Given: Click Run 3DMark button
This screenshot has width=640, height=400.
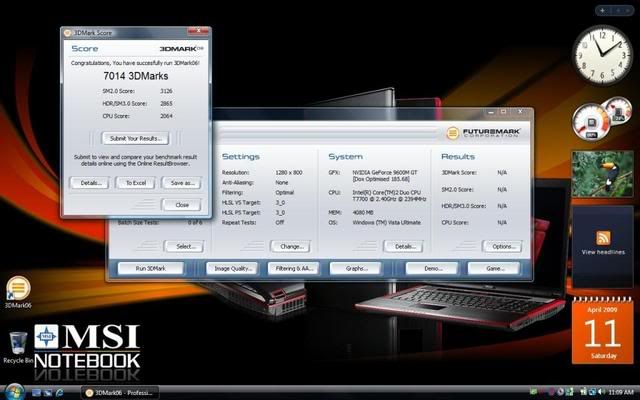Looking at the screenshot, I should pos(151,269).
